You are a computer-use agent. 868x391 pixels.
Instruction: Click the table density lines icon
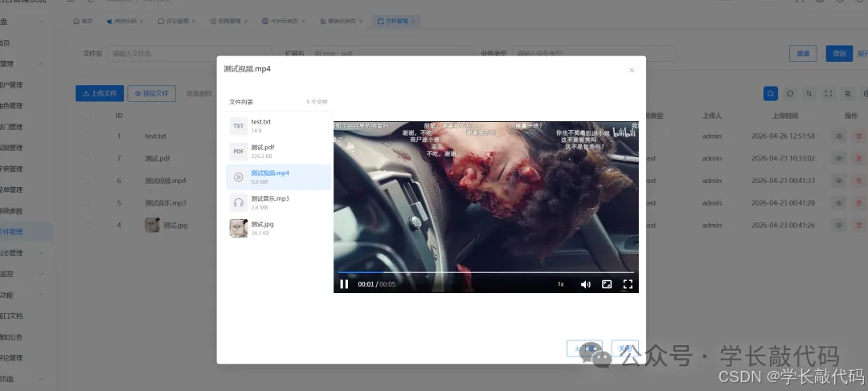848,93
